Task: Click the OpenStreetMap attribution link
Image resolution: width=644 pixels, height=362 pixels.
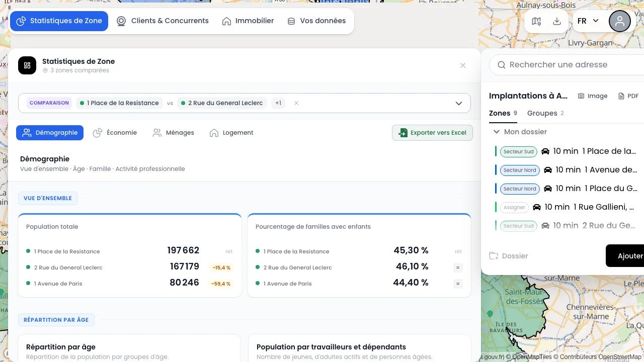Action: (620, 357)
